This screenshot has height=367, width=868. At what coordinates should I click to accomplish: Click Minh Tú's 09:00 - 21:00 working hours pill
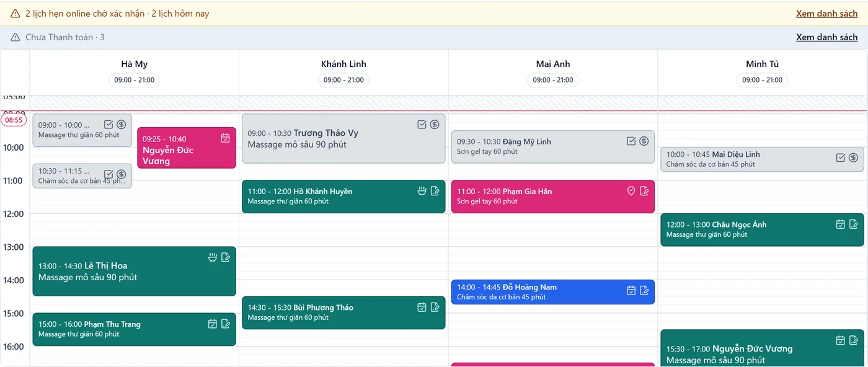762,80
